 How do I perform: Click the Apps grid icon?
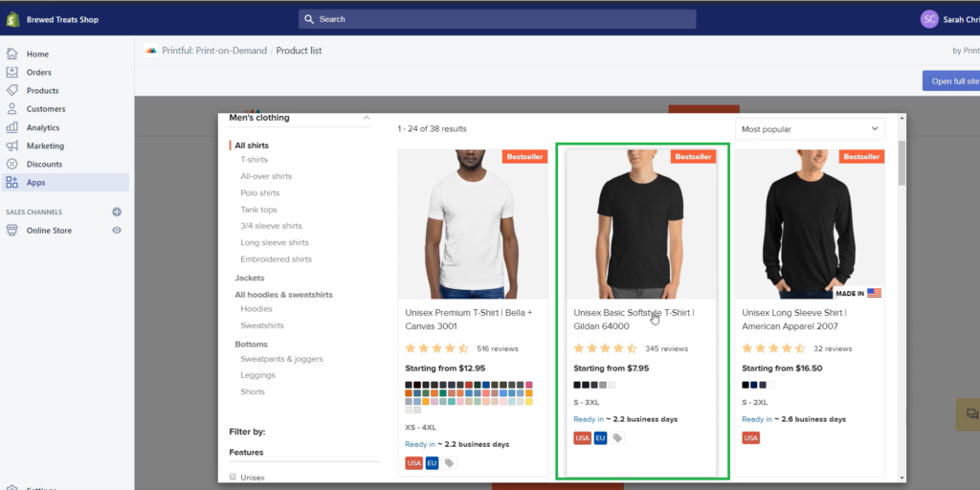(x=11, y=183)
